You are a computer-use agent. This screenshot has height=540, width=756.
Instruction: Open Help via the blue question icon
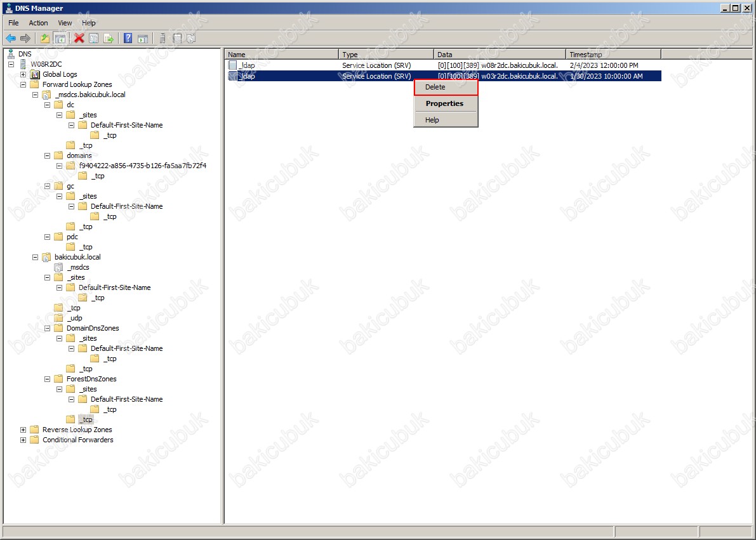128,38
